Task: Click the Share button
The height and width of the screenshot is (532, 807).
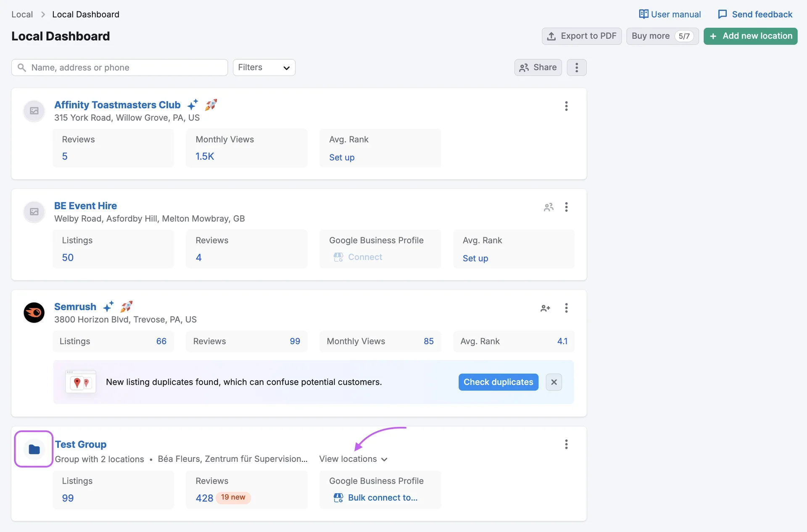Action: (x=538, y=68)
